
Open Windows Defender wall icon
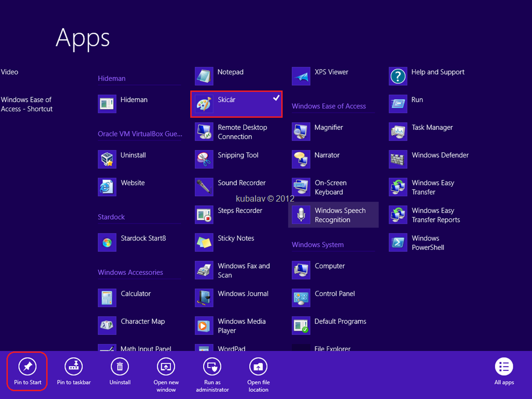pos(398,159)
